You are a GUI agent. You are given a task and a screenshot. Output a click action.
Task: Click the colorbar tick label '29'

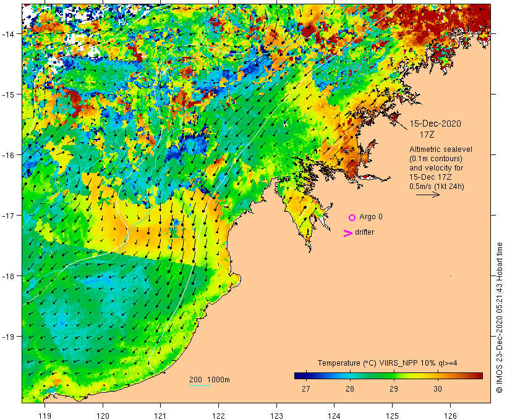click(x=394, y=388)
